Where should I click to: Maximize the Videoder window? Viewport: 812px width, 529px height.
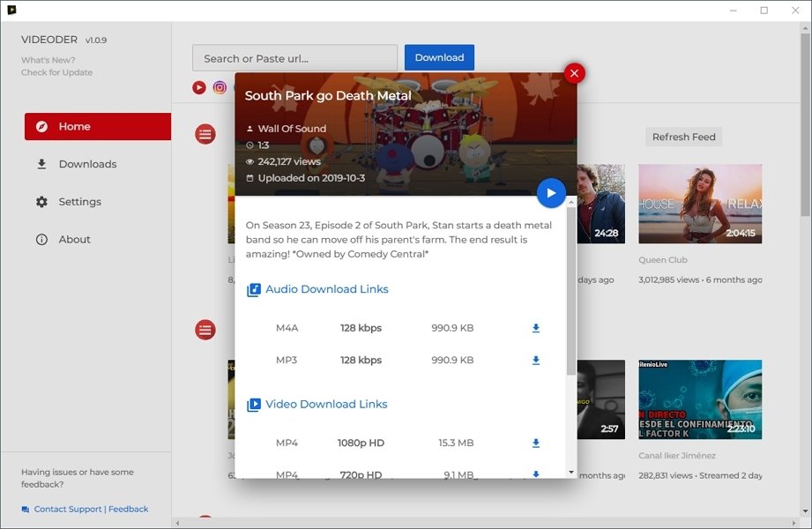coord(764,11)
